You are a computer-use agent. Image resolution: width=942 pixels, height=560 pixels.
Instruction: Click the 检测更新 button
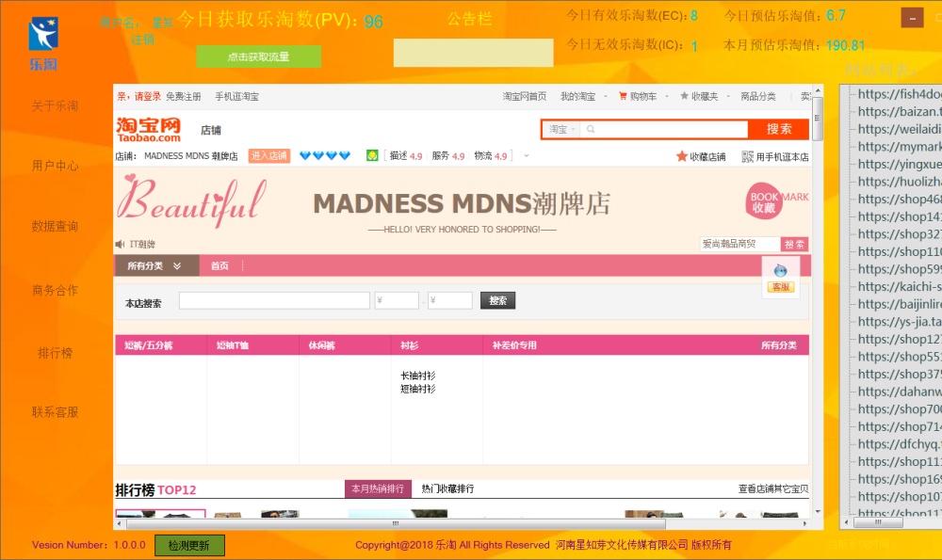point(189,545)
